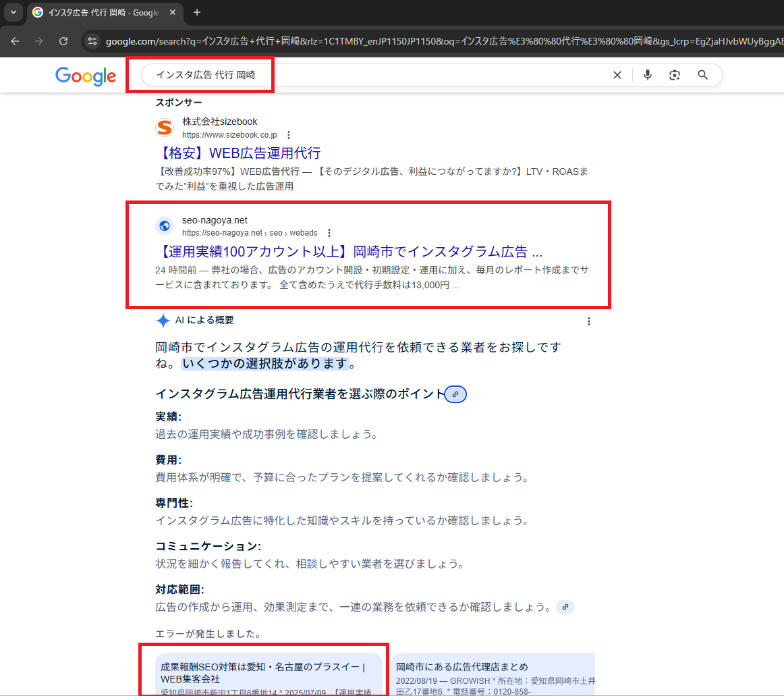This screenshot has height=696, width=784.
Task: Open the 岡崎市にある広告代理店まとめ source card
Action: [493, 674]
